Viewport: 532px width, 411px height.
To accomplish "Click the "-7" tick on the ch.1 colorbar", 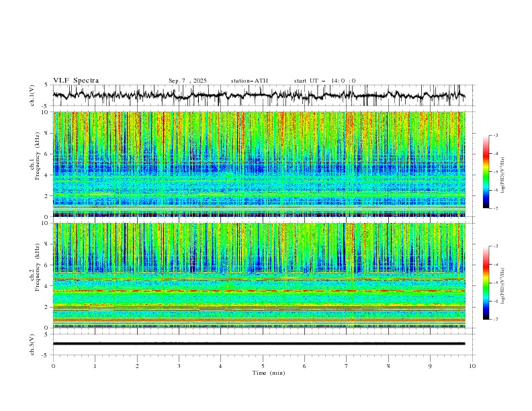I will [496, 208].
